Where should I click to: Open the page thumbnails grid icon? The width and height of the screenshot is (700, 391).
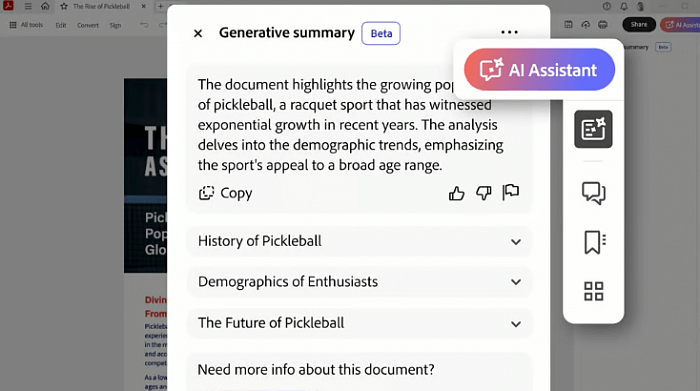click(594, 291)
